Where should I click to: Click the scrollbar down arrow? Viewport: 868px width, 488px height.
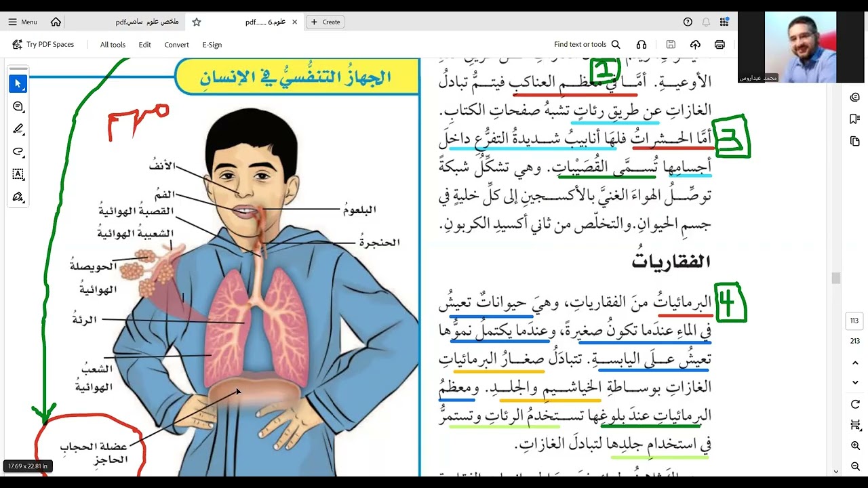point(835,471)
